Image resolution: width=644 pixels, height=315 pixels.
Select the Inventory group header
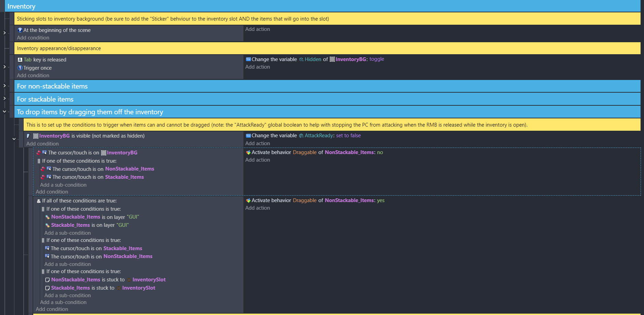323,6
